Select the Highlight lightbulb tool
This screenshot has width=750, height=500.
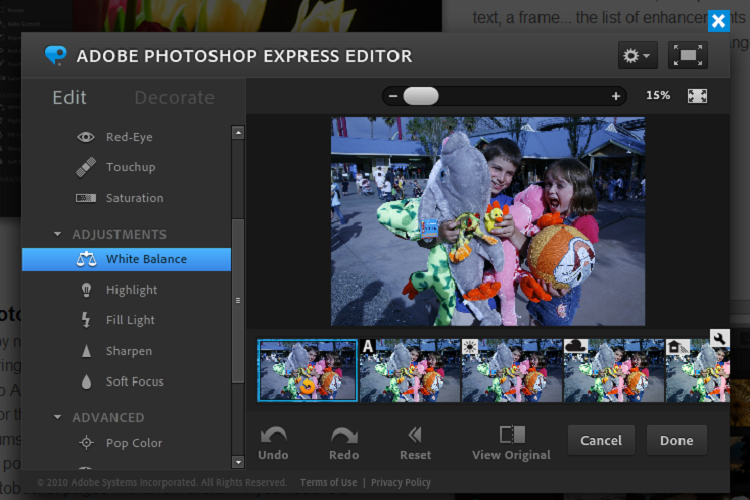[119, 290]
